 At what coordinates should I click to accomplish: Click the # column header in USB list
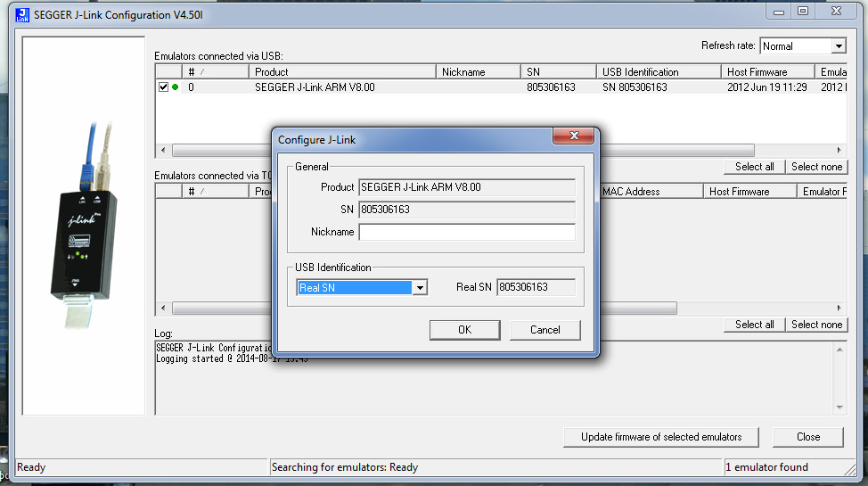pos(216,72)
